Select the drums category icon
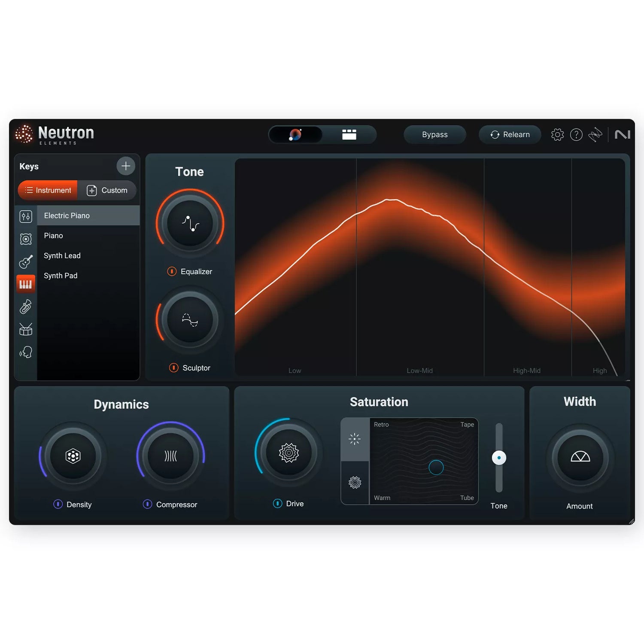This screenshot has height=644, width=644. 26,329
